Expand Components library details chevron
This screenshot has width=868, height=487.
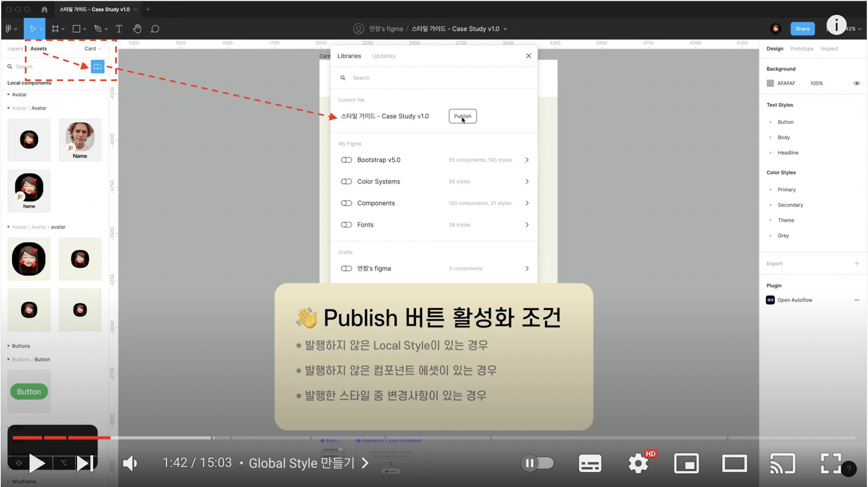coord(527,203)
